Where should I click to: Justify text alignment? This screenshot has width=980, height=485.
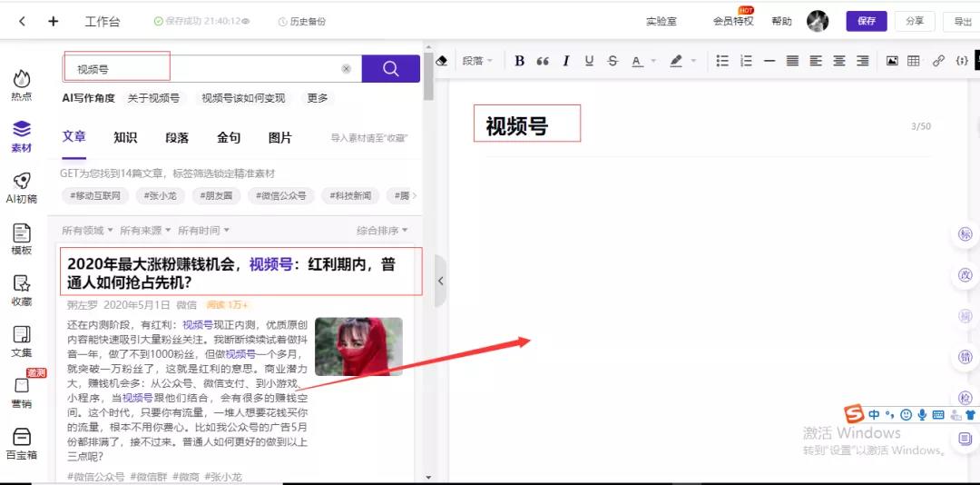pyautogui.click(x=792, y=61)
